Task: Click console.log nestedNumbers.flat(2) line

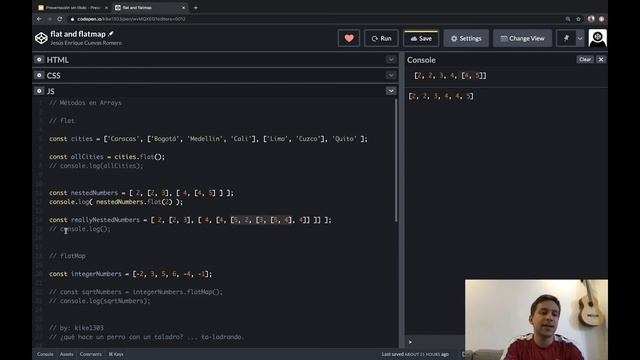Action: pos(116,202)
